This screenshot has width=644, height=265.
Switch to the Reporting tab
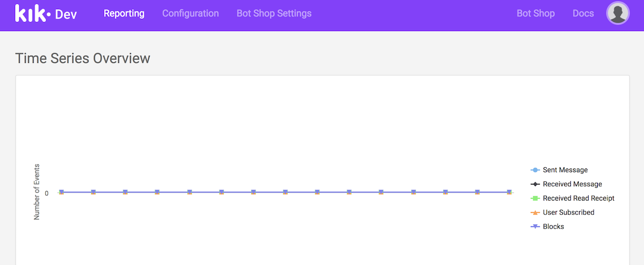(124, 13)
